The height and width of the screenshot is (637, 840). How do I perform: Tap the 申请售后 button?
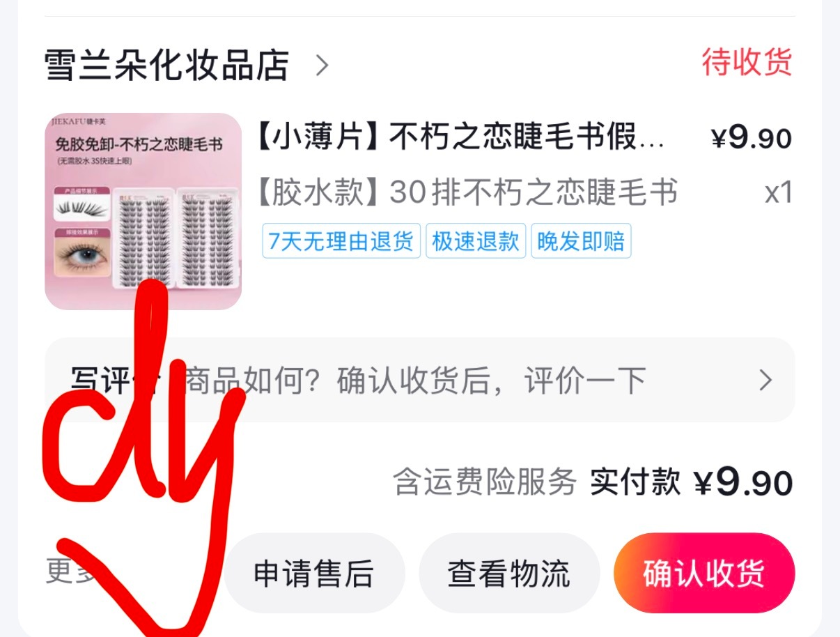314,573
